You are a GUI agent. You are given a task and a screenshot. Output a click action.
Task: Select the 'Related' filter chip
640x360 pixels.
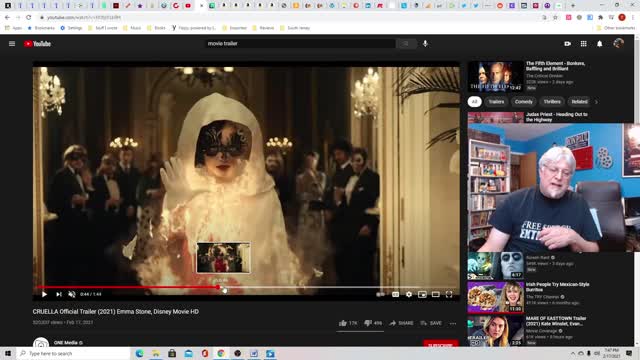[579, 102]
